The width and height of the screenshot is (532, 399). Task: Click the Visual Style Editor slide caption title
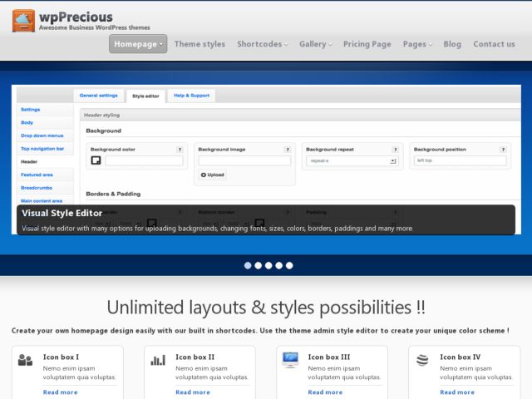point(62,213)
